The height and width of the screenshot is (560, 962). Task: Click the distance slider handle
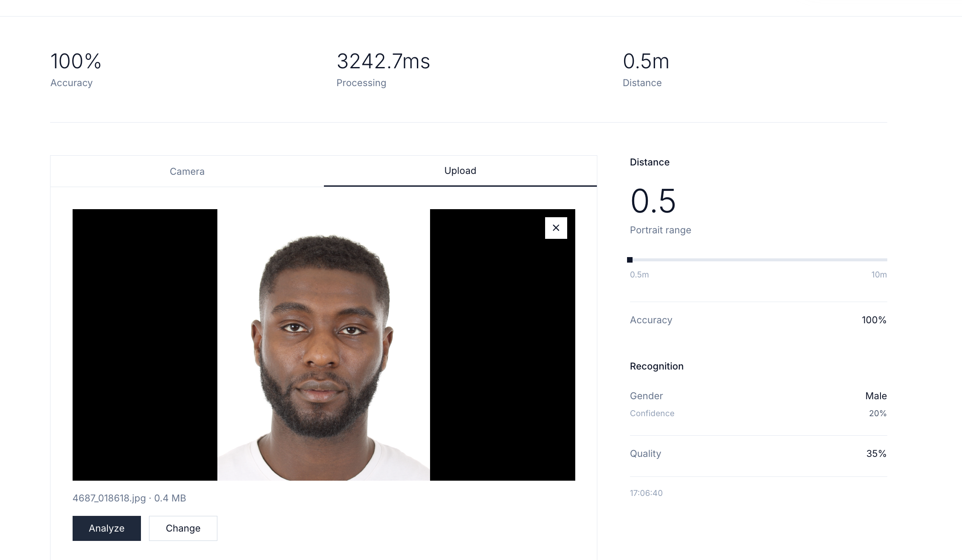[x=630, y=260]
